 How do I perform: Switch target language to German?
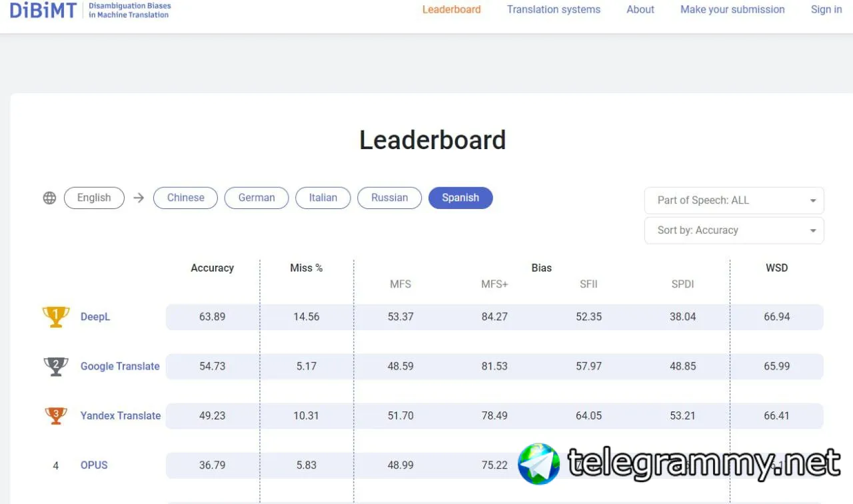click(x=257, y=198)
